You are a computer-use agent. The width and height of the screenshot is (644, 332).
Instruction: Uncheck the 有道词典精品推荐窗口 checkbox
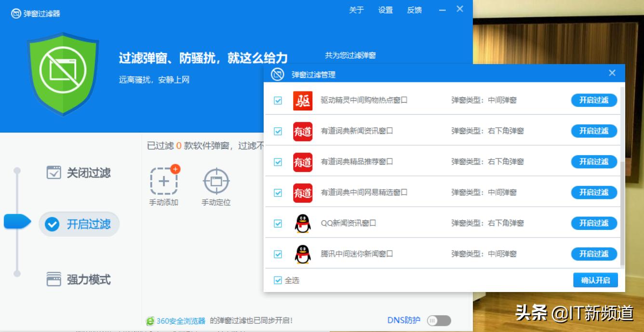278,162
